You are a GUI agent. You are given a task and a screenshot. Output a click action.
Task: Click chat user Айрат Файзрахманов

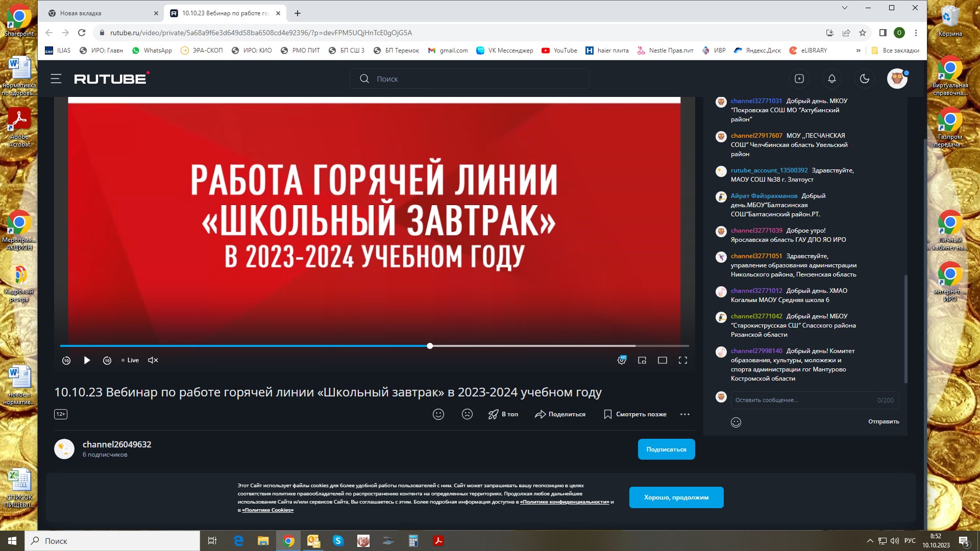tap(764, 196)
